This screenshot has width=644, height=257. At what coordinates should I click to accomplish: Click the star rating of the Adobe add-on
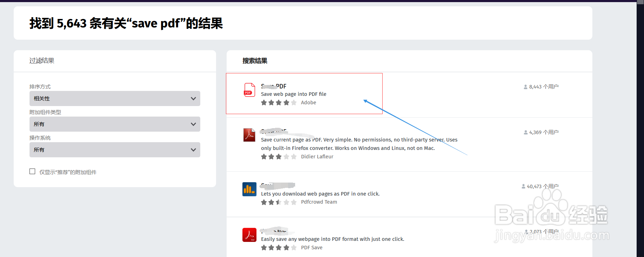(279, 103)
